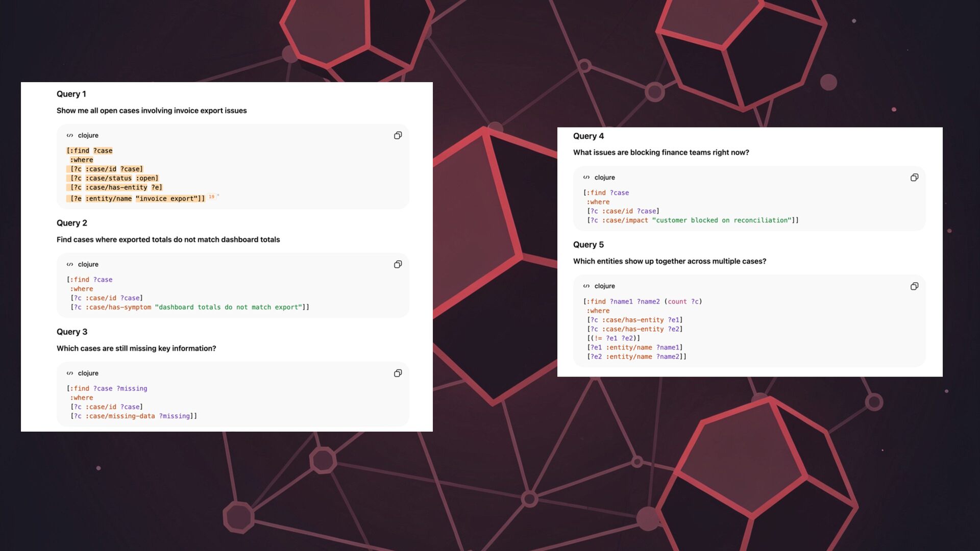This screenshot has width=980, height=551.
Task: Copy the Query 1 clojure code block
Action: tap(398, 135)
